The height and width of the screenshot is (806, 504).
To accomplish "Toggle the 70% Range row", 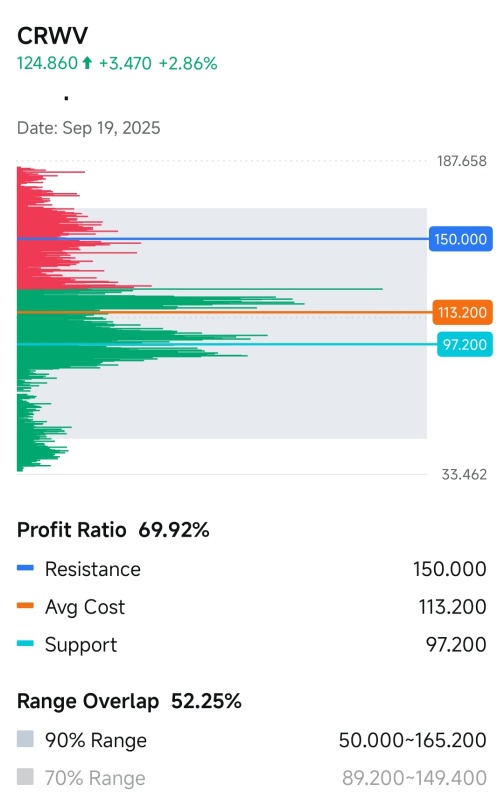I will click(252, 777).
